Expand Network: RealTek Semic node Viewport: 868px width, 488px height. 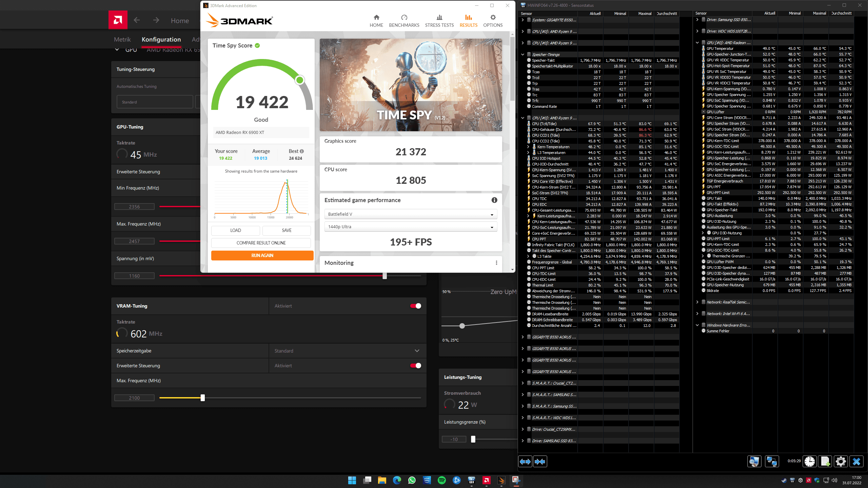697,302
